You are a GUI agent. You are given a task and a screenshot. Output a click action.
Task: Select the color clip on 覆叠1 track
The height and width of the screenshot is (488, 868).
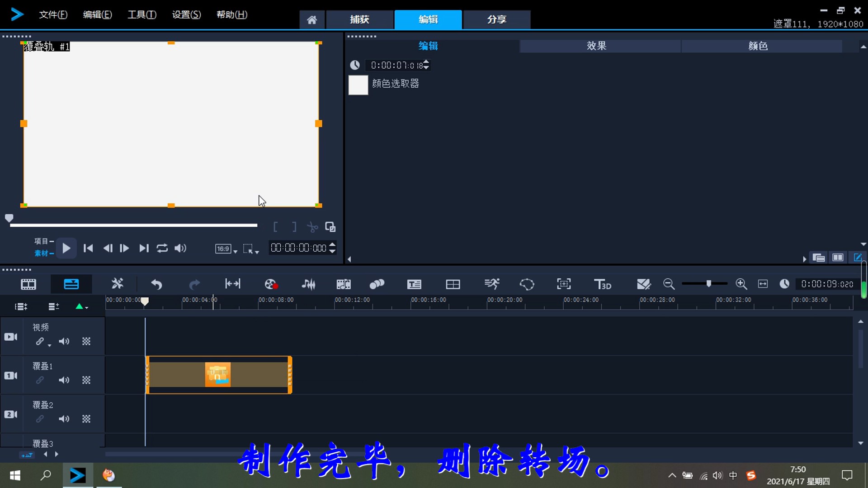[x=219, y=375]
